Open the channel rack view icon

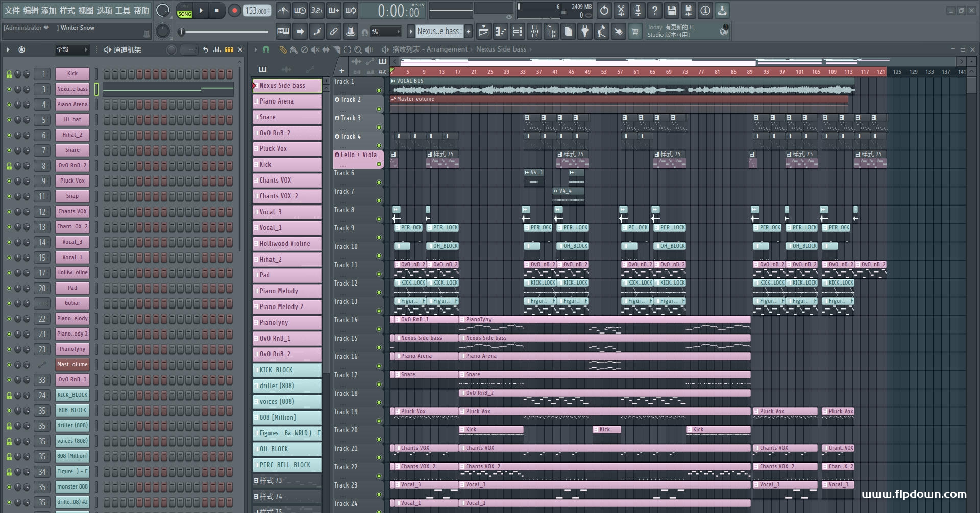coord(518,32)
